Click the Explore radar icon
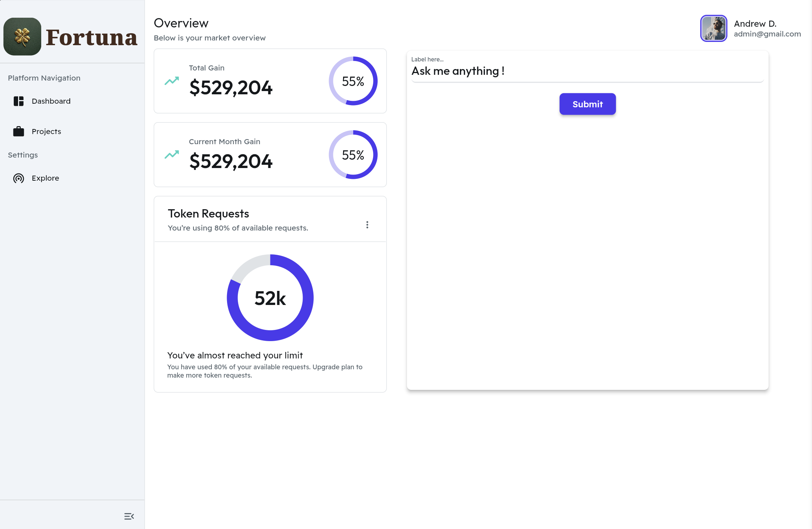Viewport: 812px width, 529px height. coord(18,178)
